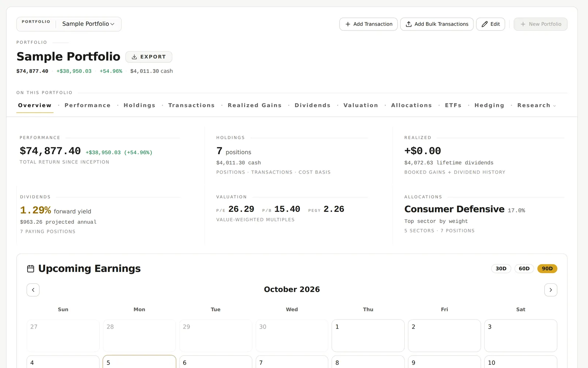The image size is (588, 368).
Task: Open the Performance card total value $74,877.40
Action: 50,151
